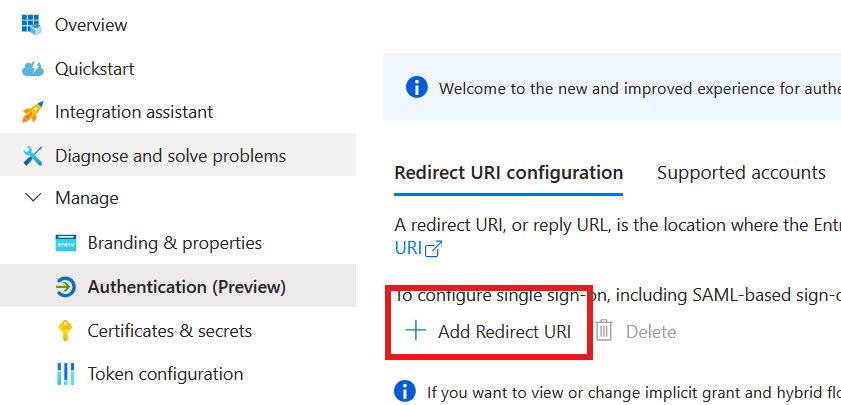Go to Quickstart page
Image resolution: width=841 pixels, height=405 pixels.
(x=94, y=69)
